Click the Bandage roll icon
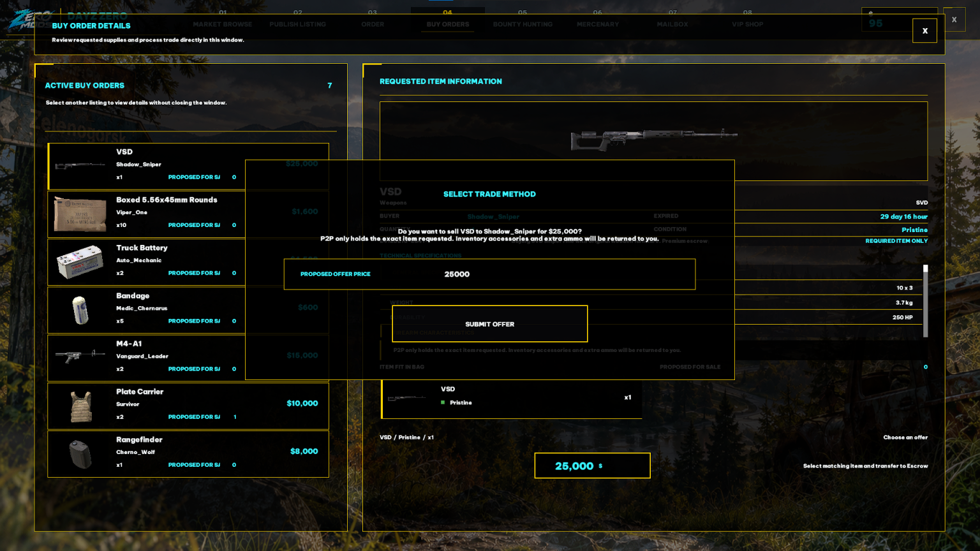 pos(80,310)
